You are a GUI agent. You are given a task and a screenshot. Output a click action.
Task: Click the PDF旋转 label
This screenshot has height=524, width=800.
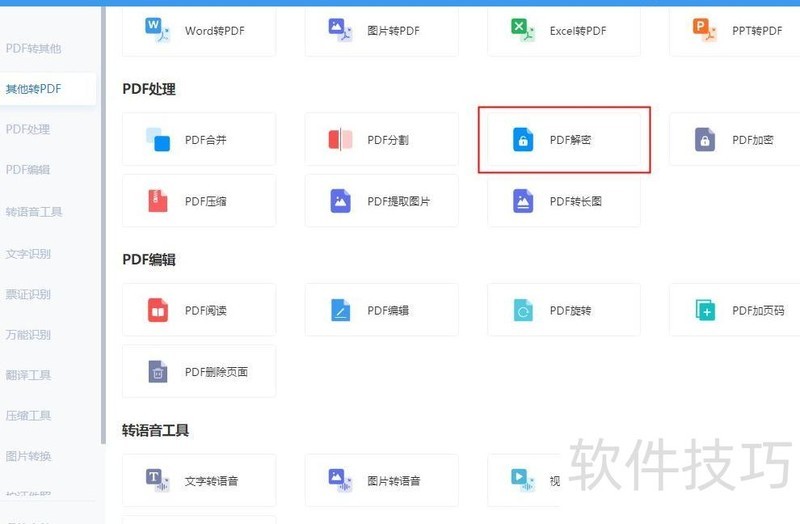[570, 310]
